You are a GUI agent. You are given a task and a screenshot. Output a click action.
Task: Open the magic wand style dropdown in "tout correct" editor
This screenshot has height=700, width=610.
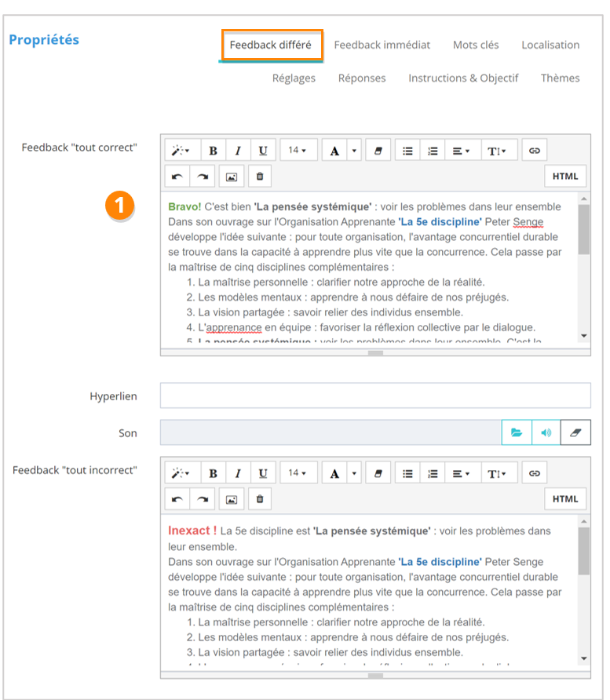pyautogui.click(x=181, y=151)
